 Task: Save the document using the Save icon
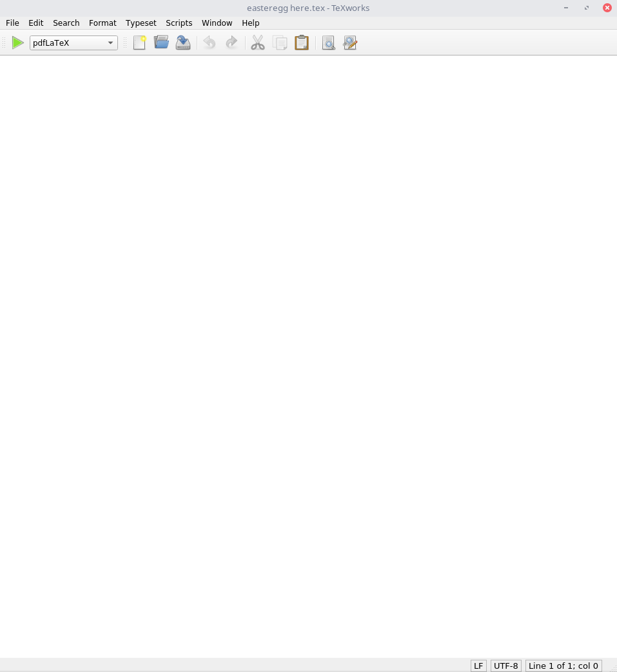click(x=183, y=43)
